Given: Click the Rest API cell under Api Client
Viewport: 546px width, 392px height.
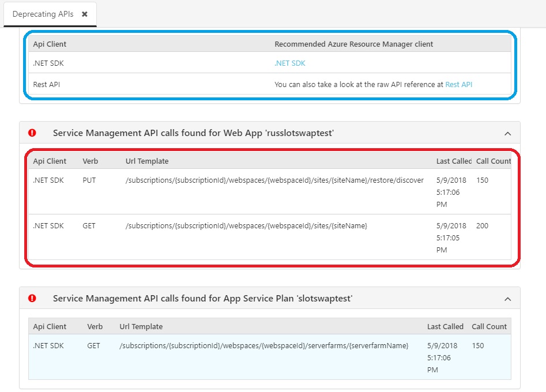Looking at the screenshot, I should (47, 84).
